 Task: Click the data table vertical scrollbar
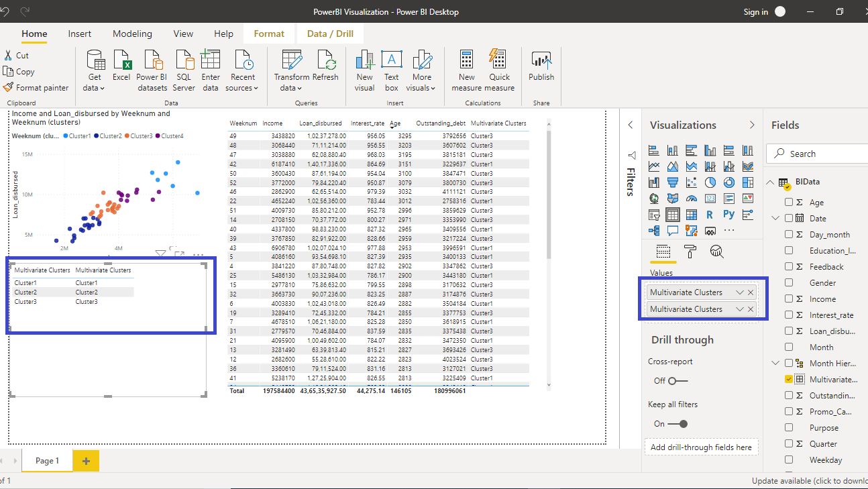[x=549, y=195]
